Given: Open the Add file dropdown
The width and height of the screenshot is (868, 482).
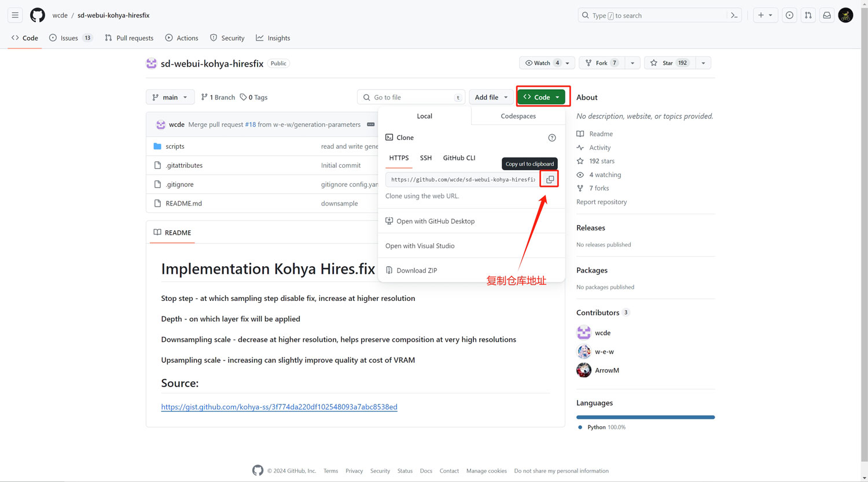Looking at the screenshot, I should coord(491,97).
